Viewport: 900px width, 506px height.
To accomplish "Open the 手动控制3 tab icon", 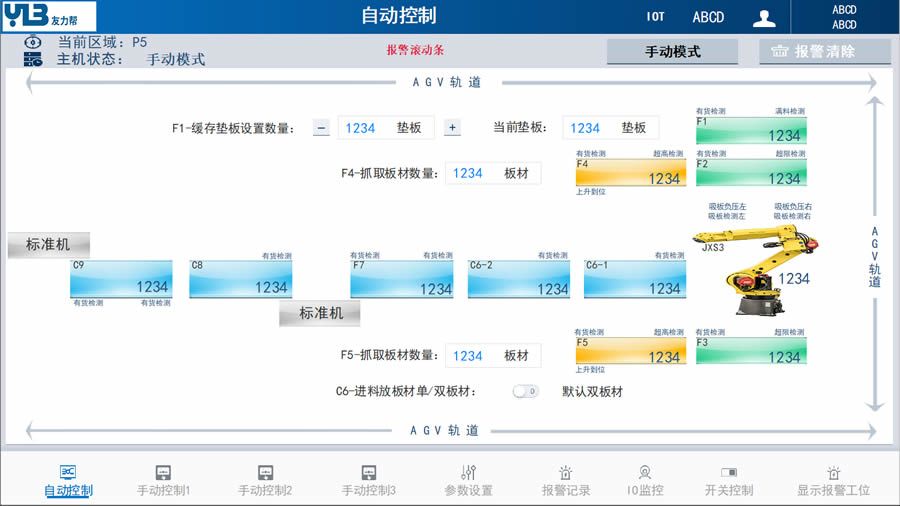I will coord(368,473).
